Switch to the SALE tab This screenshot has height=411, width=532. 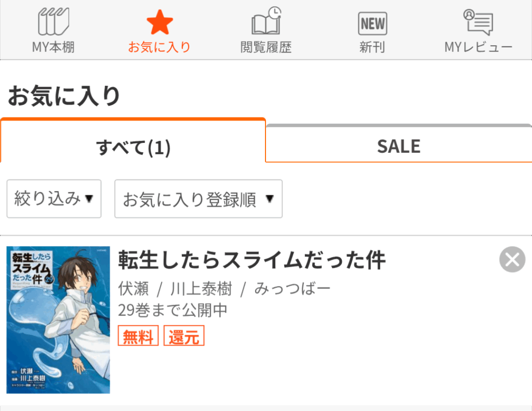398,147
